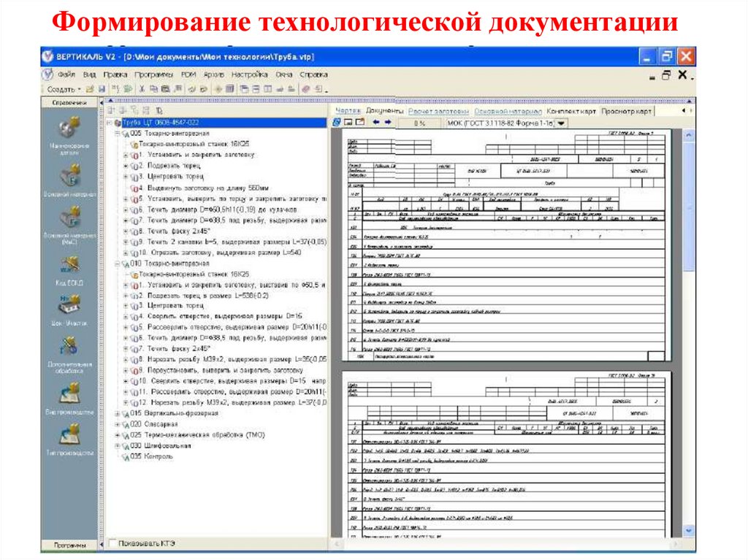Click the Справочники panel header button
Screen dimensions: 748x560
click(69, 102)
